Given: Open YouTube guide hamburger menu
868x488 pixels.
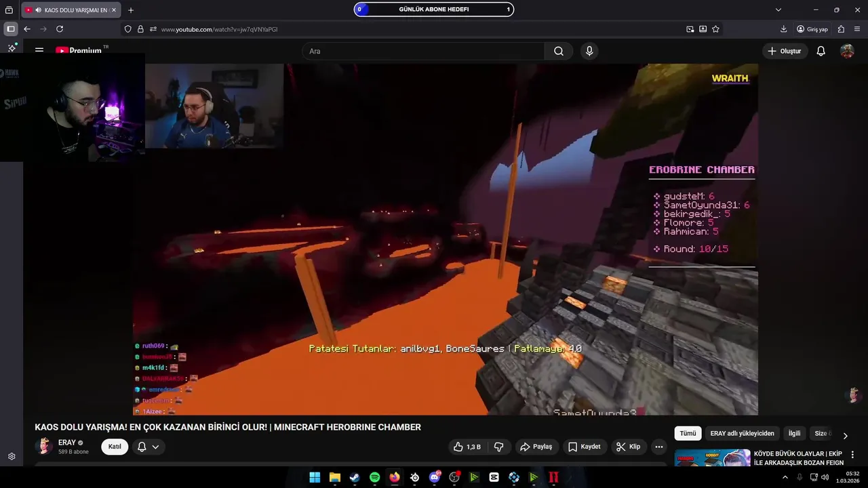Looking at the screenshot, I should [39, 50].
